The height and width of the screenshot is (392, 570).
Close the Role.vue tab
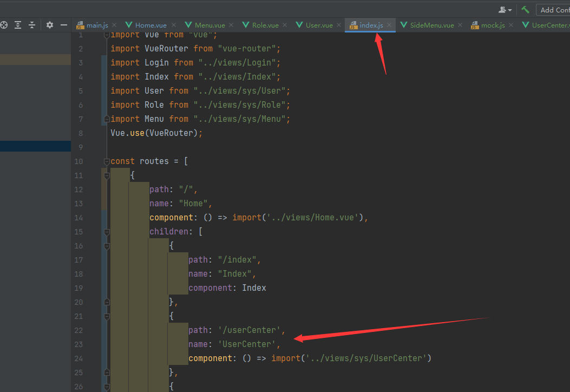[285, 25]
